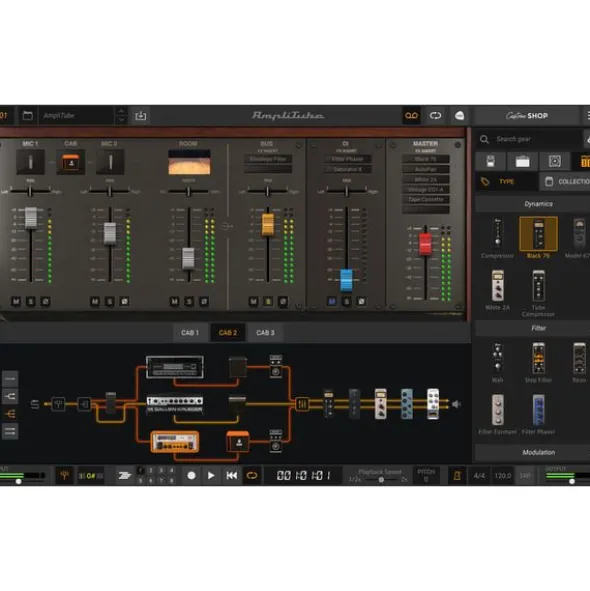Select the Black 76 rack unit
The height and width of the screenshot is (591, 590).
point(538,234)
